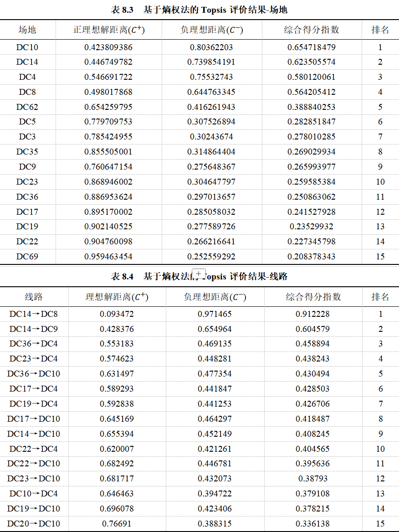Click the small plus handle on table 8.4 title
This screenshot has width=399, height=532.
tap(199, 274)
